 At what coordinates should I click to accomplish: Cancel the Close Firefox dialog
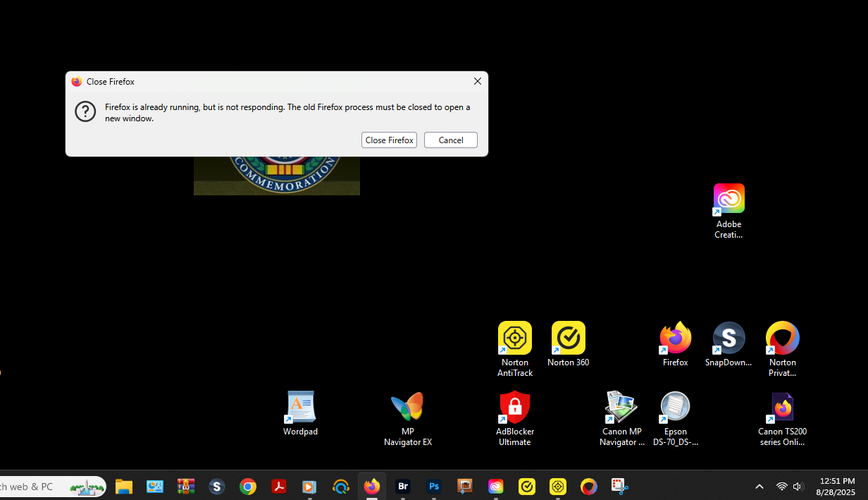click(x=451, y=140)
